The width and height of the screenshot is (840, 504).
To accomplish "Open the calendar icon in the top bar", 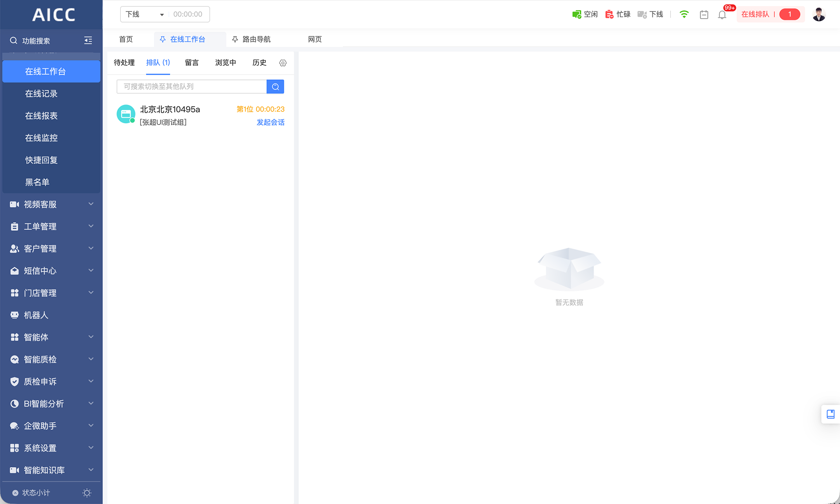I will point(704,15).
